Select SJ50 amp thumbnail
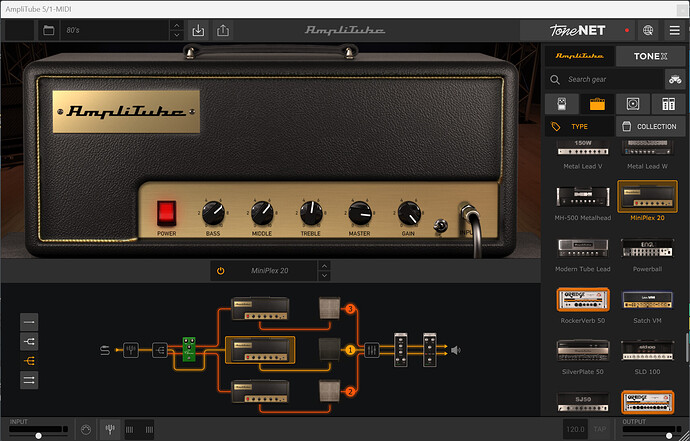This screenshot has height=441, width=690. click(x=583, y=402)
